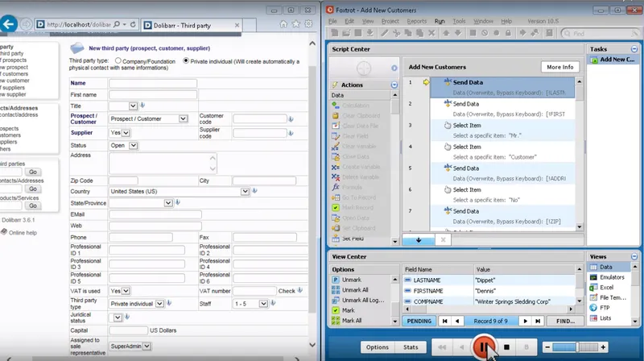Viewport: 644px width, 361px height.
Task: Click the browser back arrow button
Action: pyautogui.click(x=9, y=24)
